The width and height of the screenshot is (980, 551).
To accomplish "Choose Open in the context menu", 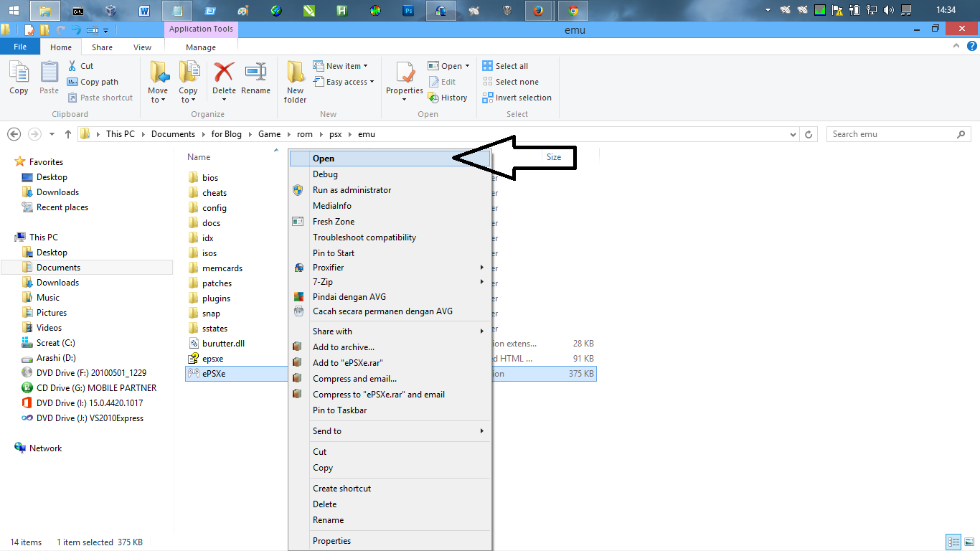I will pyautogui.click(x=390, y=159).
